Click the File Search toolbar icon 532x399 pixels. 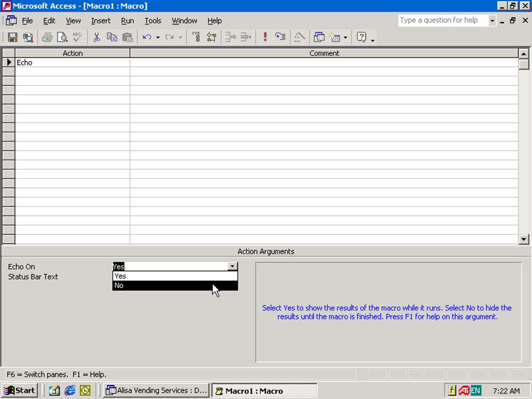[28, 37]
